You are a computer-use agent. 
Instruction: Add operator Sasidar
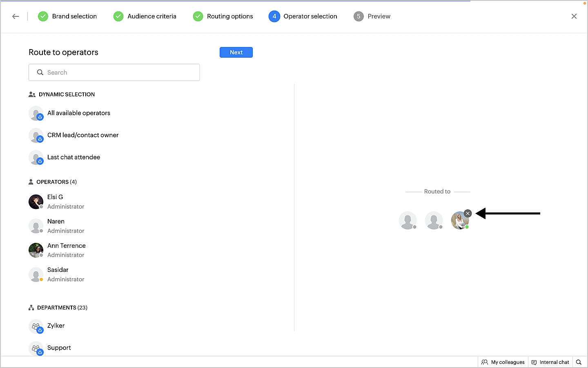click(x=56, y=274)
